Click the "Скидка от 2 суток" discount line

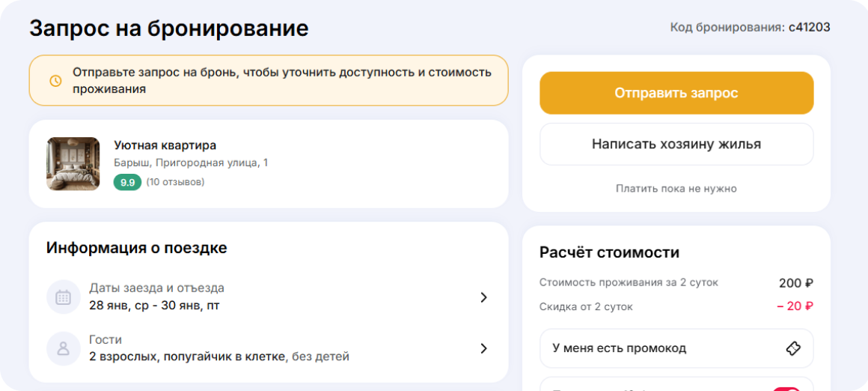[x=586, y=306]
